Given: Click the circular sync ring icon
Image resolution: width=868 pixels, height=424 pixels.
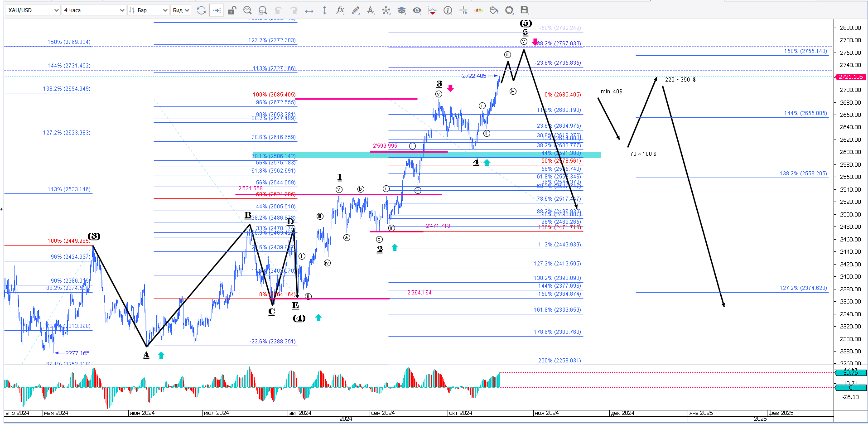Looking at the screenshot, I should pos(509,10).
